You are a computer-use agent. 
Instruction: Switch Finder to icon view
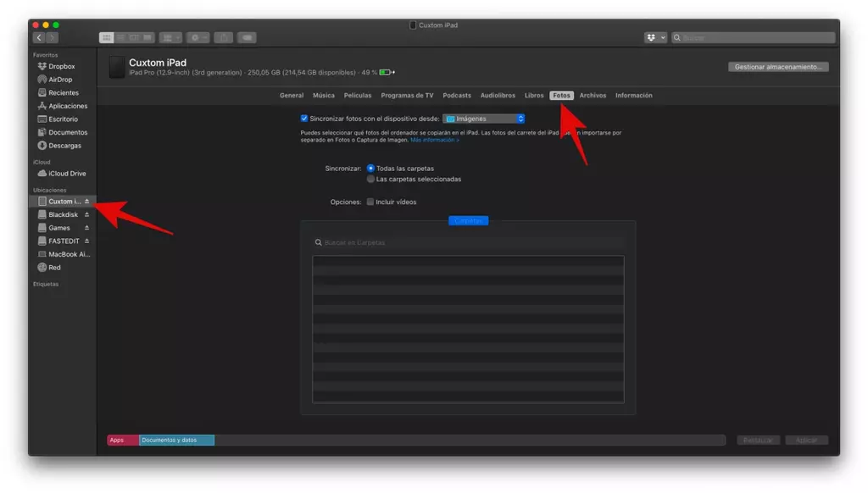(x=106, y=38)
